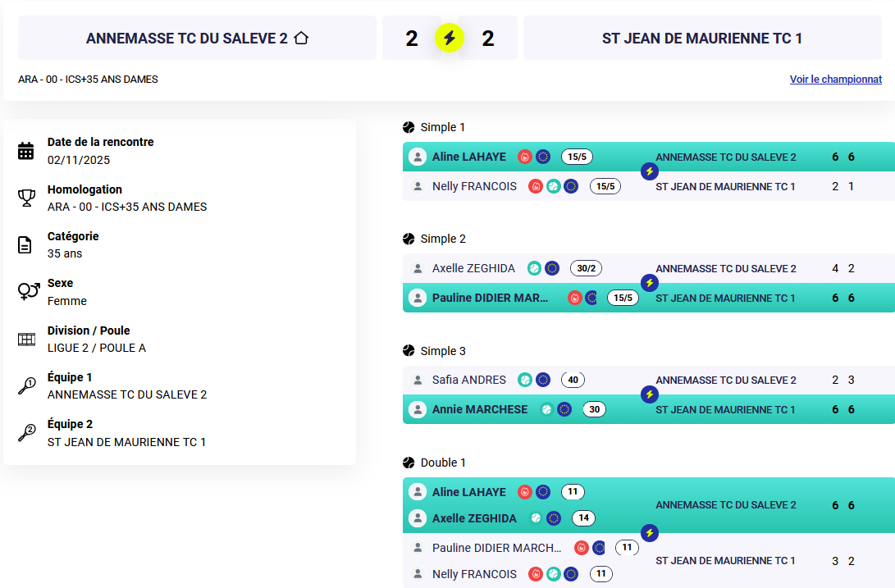Select Axelle ZEGHIDA's name in Simple 2
Image resolution: width=895 pixels, height=588 pixels.
[x=473, y=268]
